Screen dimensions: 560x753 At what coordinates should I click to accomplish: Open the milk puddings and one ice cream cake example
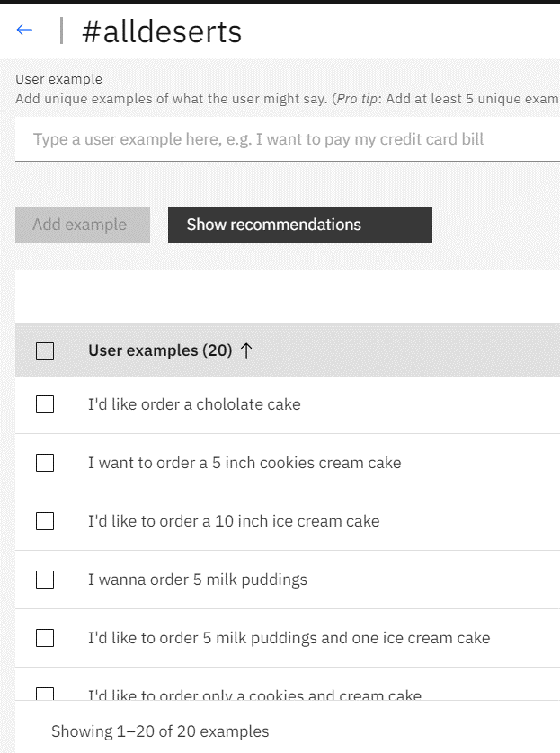[x=289, y=638]
